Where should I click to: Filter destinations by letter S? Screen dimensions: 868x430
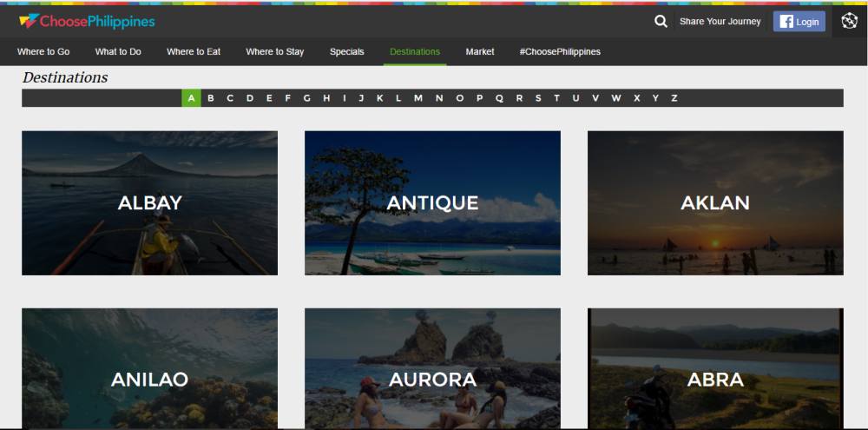(x=538, y=98)
